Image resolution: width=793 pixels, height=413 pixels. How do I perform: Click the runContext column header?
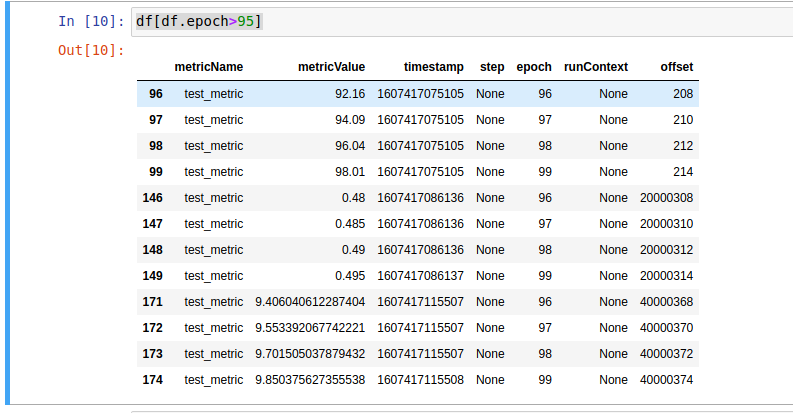(596, 67)
